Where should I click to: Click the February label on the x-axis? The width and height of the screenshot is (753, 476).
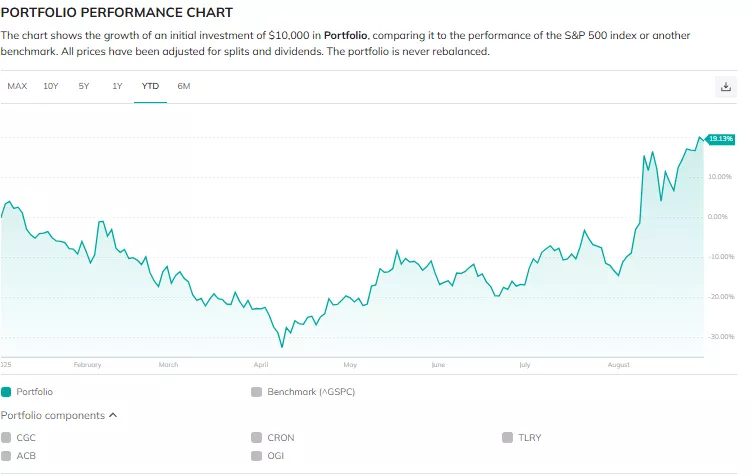[87, 365]
